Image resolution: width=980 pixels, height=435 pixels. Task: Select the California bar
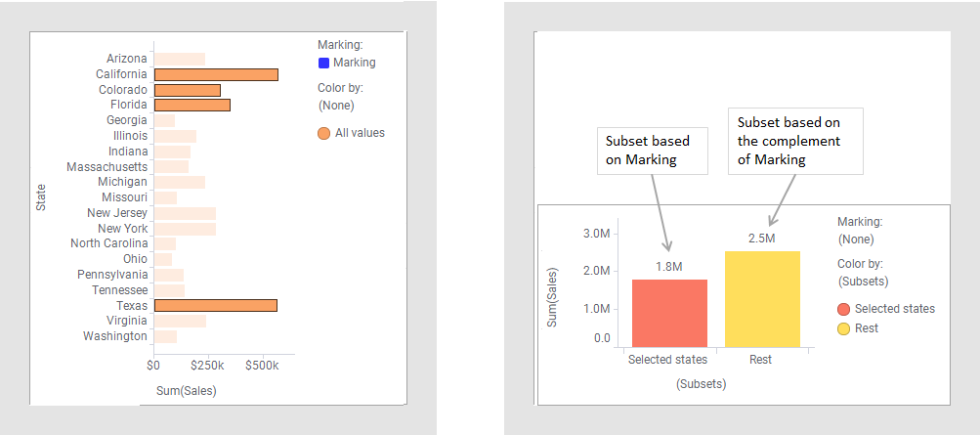216,74
